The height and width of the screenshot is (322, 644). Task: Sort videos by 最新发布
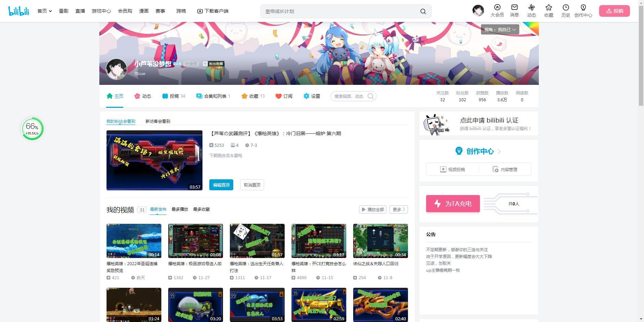click(158, 209)
